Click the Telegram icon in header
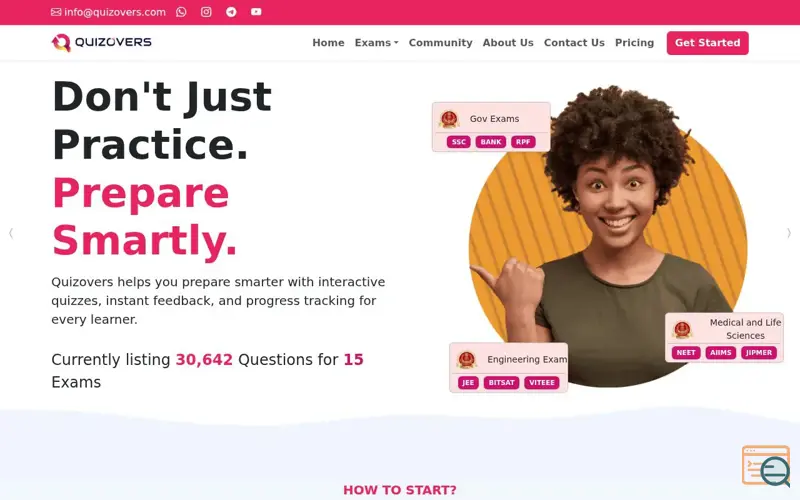800x500 pixels. coord(231,12)
